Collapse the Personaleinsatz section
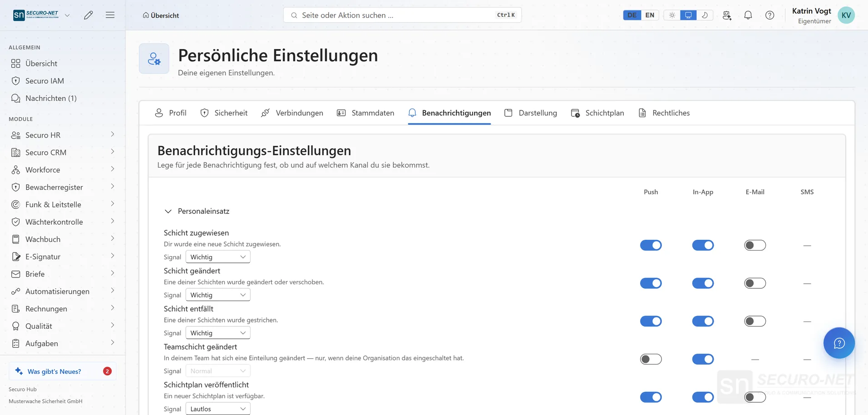The image size is (868, 415). 168,211
